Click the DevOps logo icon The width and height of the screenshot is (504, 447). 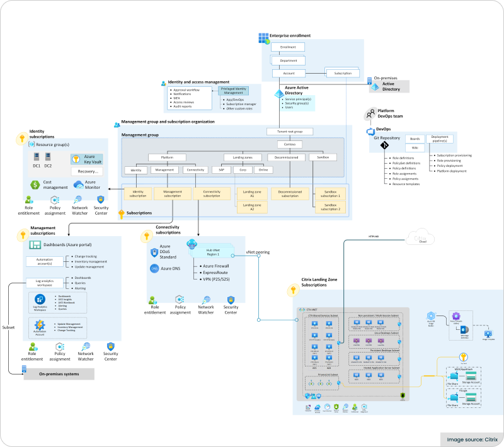(370, 132)
